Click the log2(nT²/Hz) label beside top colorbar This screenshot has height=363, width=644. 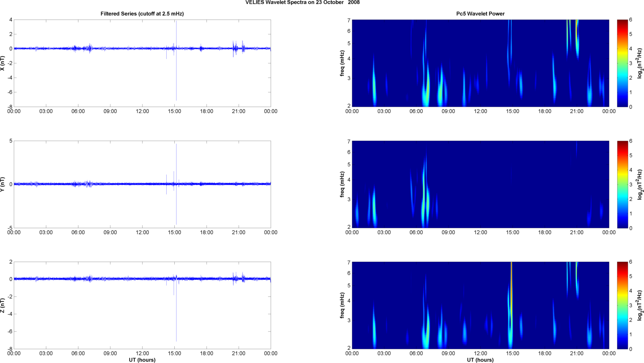click(640, 63)
